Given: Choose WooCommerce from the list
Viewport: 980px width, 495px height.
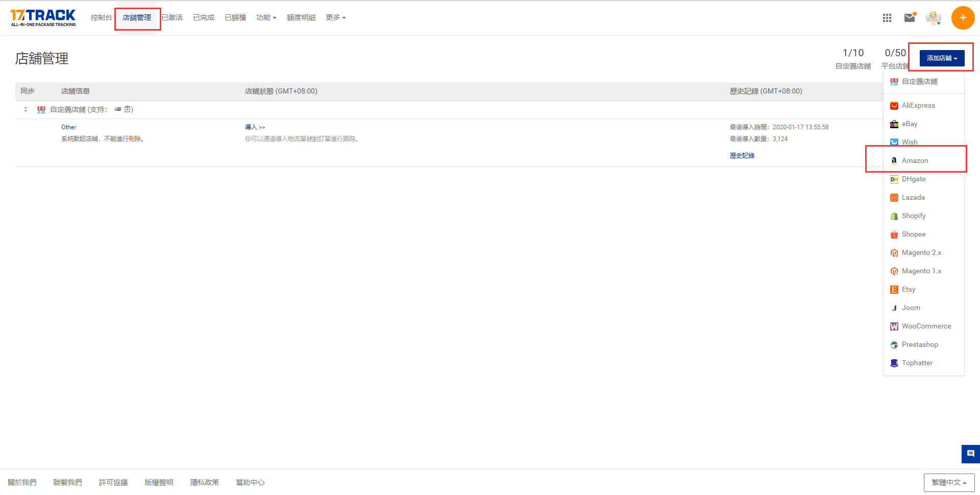Looking at the screenshot, I should point(924,326).
